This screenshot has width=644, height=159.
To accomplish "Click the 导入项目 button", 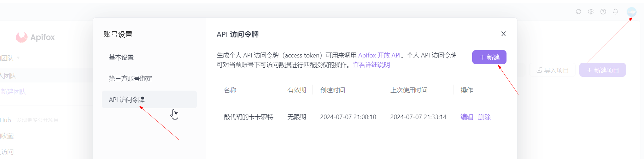I will point(552,70).
